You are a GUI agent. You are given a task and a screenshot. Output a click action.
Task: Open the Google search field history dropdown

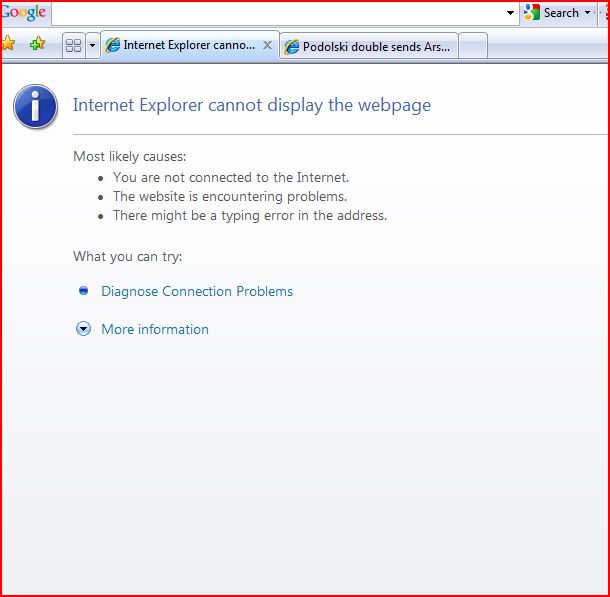[510, 13]
